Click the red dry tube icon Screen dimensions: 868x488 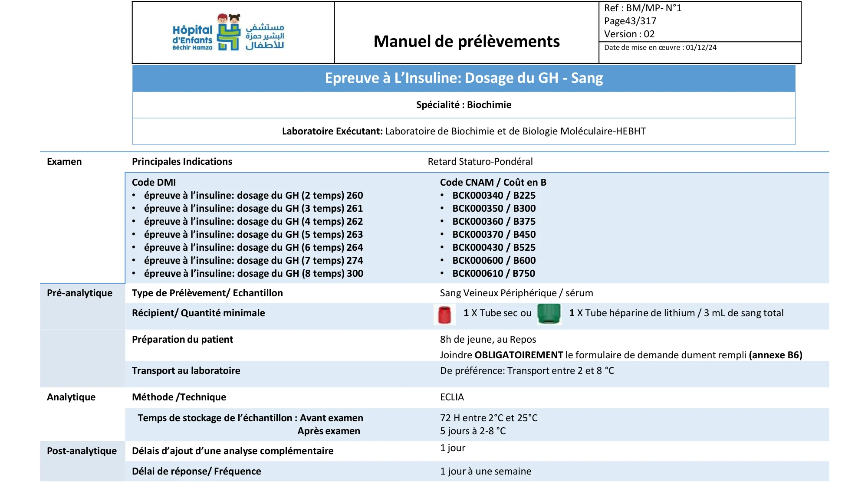(x=444, y=314)
